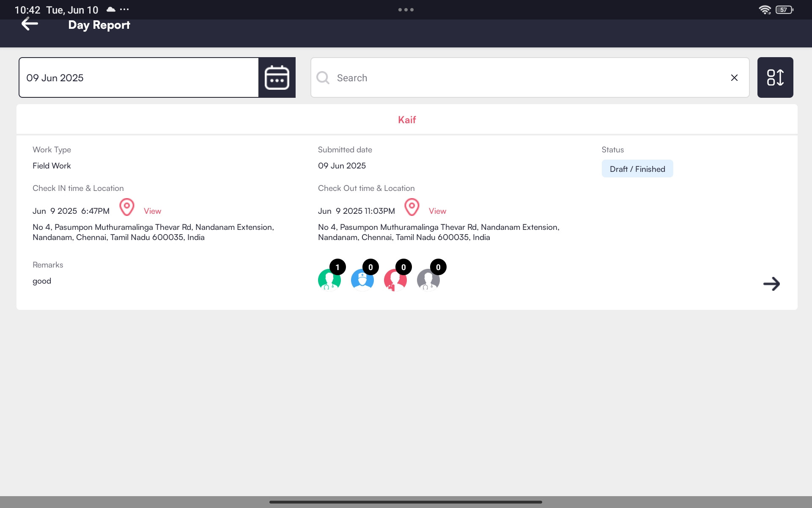Screen dimensions: 812x508
Task: View the check-in location link
Action: [x=152, y=211]
